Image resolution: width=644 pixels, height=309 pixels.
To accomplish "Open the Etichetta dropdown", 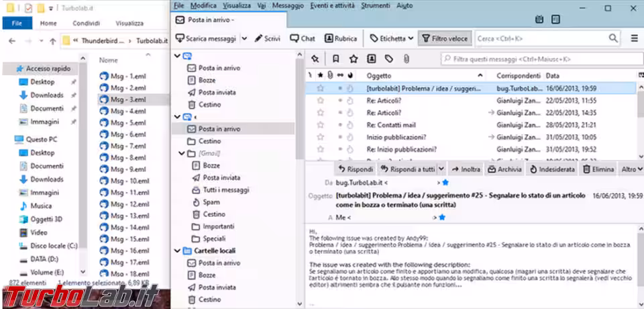I will click(x=388, y=38).
